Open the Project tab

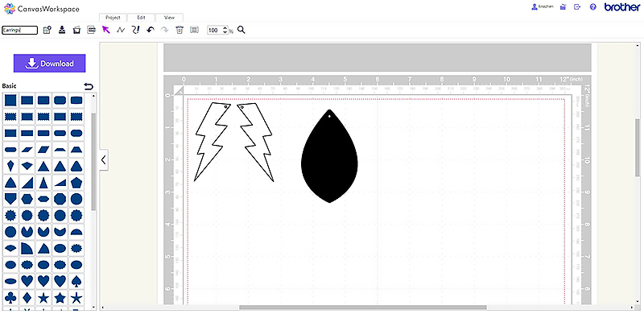(113, 18)
